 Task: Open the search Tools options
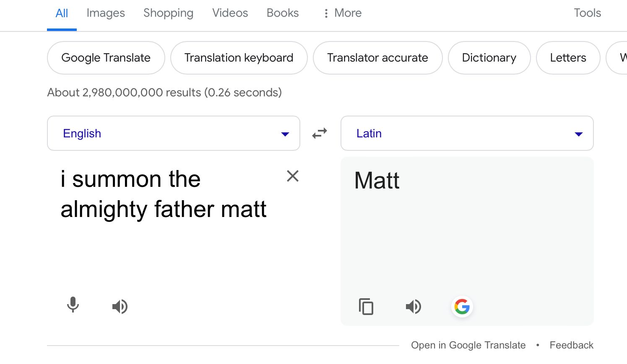tap(587, 13)
